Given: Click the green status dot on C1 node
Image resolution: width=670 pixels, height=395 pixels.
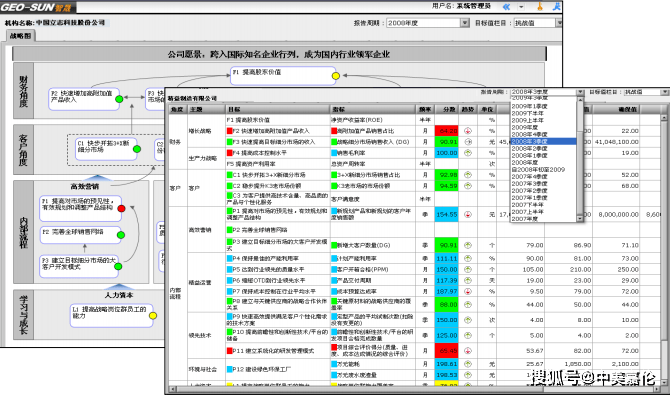Looking at the screenshot, I should 137,149.
